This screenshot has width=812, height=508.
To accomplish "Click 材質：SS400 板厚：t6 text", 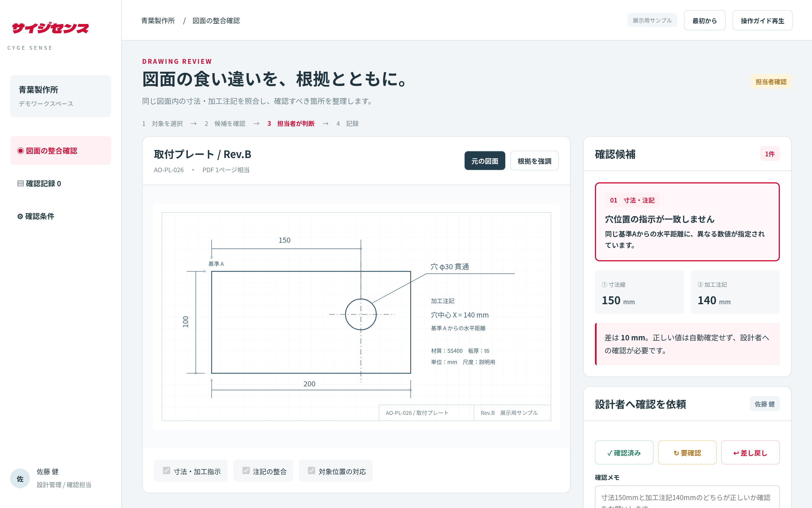I will click(460, 351).
